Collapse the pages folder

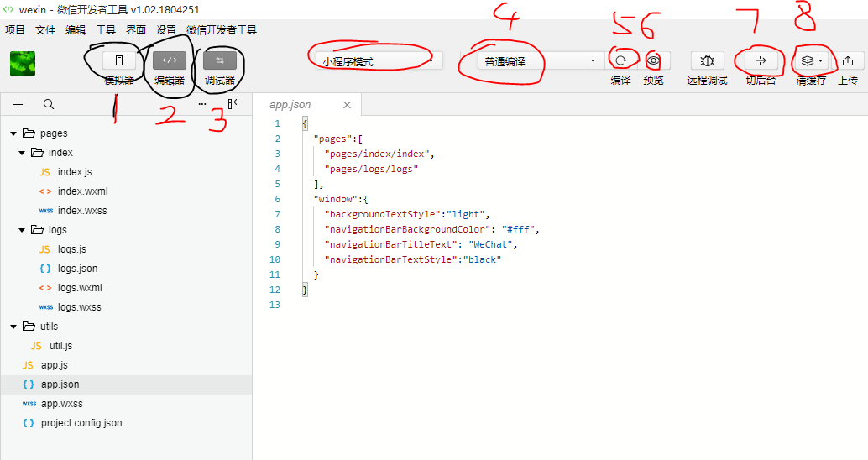tap(13, 133)
